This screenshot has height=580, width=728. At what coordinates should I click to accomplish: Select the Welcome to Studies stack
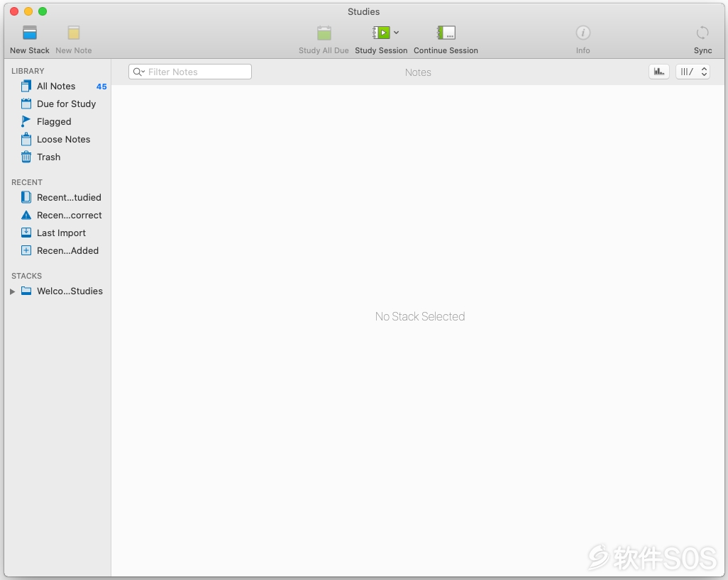click(58, 291)
